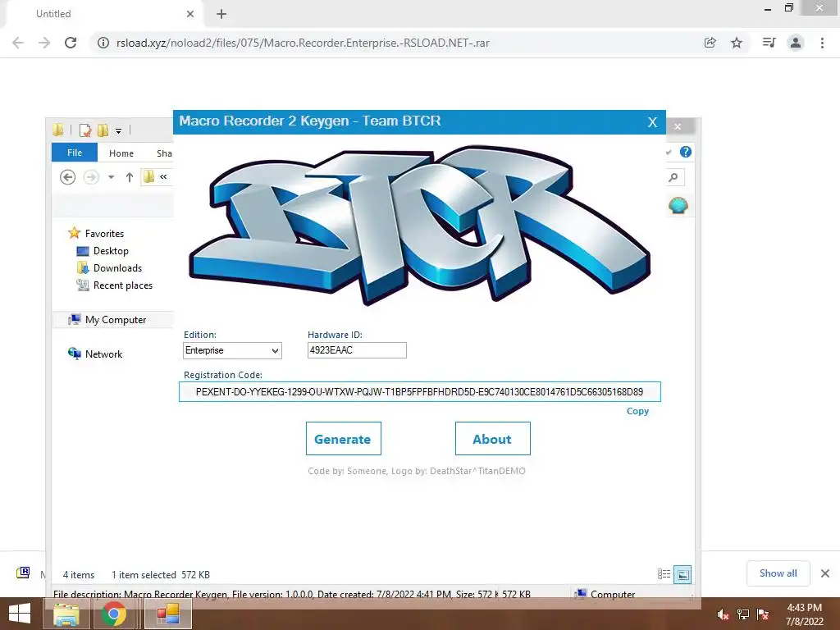Click the downloaded rar file icon
Image resolution: width=840 pixels, height=630 pixels.
coord(23,573)
